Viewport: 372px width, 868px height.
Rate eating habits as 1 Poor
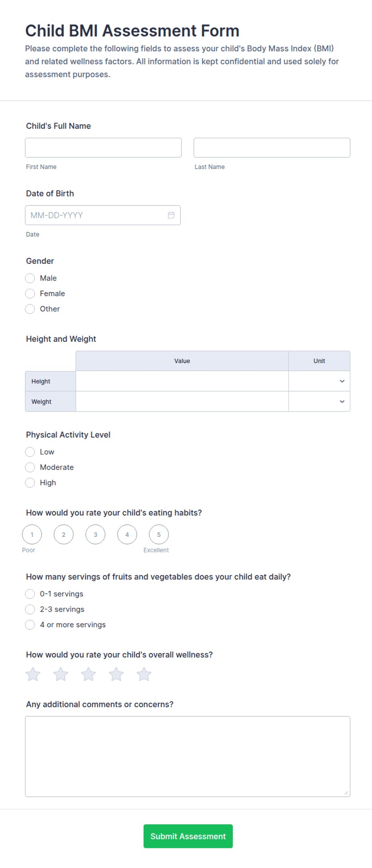point(32,534)
